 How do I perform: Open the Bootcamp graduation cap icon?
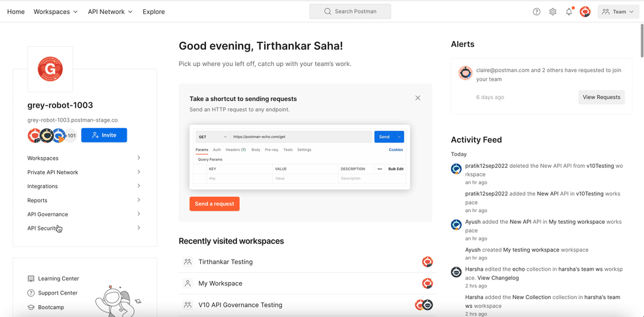pyautogui.click(x=31, y=307)
